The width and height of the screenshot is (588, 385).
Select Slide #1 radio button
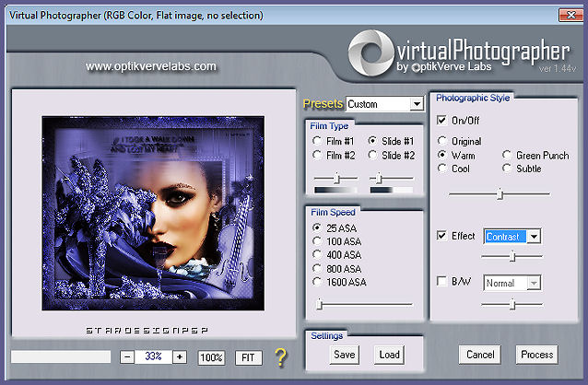tap(372, 141)
